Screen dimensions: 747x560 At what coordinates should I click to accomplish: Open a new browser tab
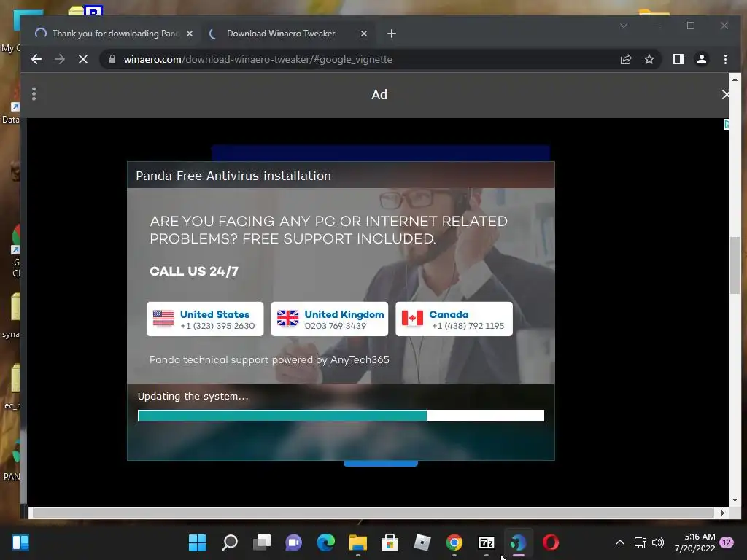[392, 34]
